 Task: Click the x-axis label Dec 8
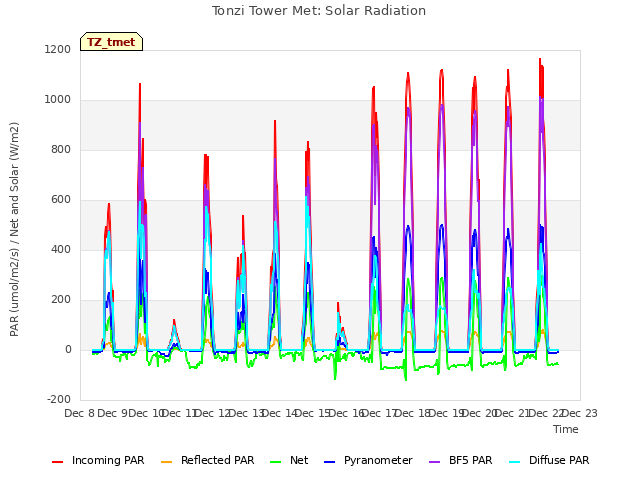tap(80, 413)
